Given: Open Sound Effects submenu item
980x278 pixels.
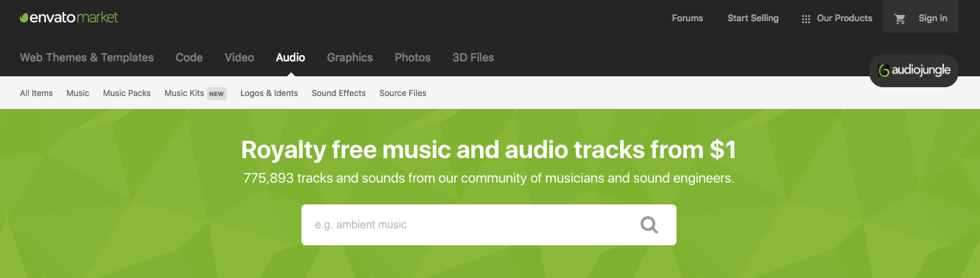Looking at the screenshot, I should tap(338, 93).
